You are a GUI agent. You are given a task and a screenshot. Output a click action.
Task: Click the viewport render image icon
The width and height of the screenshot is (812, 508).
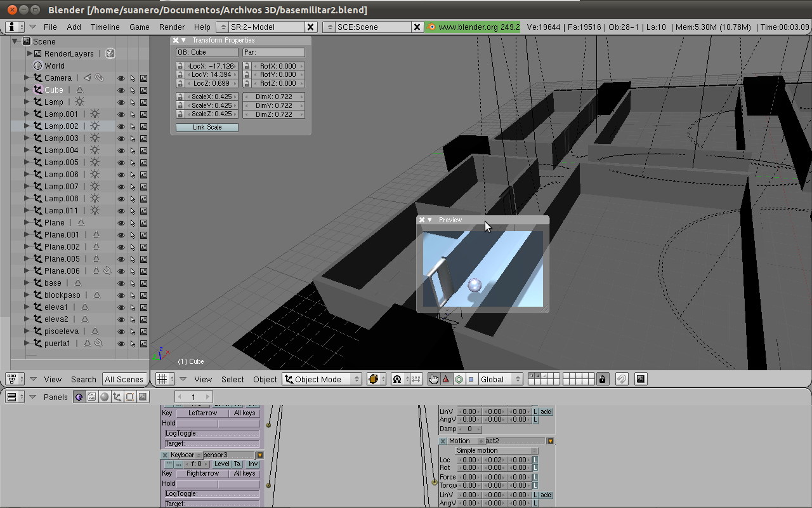pyautogui.click(x=641, y=379)
